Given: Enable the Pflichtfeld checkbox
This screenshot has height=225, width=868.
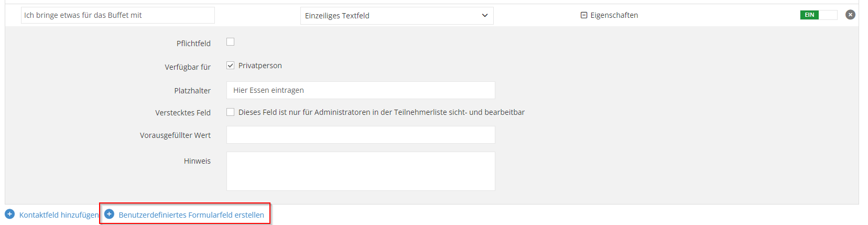Looking at the screenshot, I should coord(230,42).
